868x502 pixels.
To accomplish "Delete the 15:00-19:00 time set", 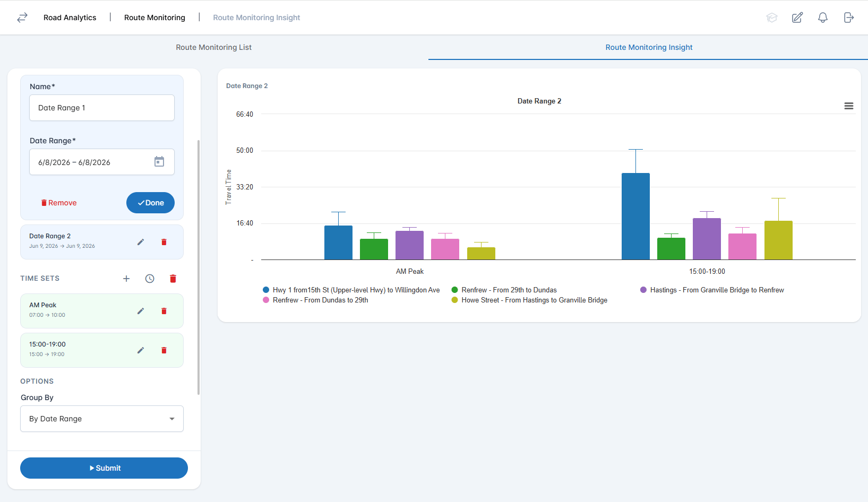I will pyautogui.click(x=164, y=350).
